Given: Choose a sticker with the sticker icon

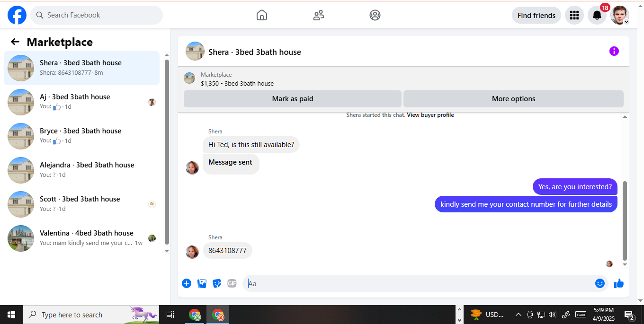Looking at the screenshot, I should (217, 283).
